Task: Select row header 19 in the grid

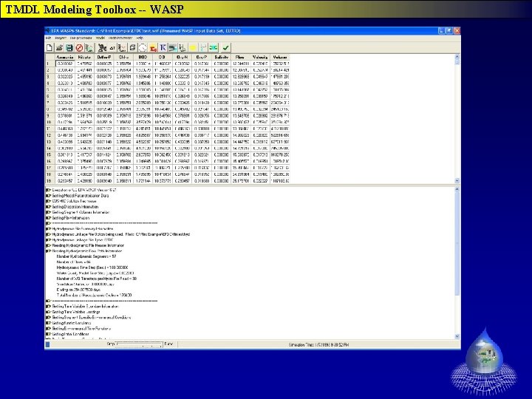Action: tap(50, 181)
